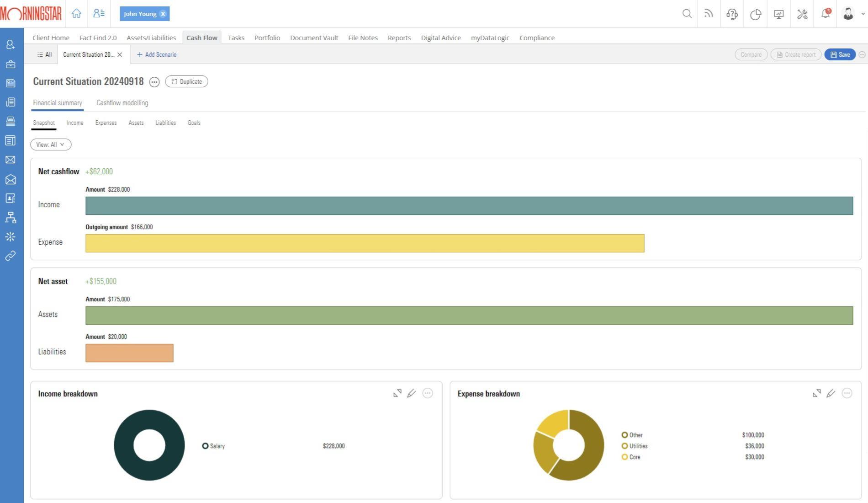Open the Digital Advice tab
Image resolution: width=868 pixels, height=503 pixels.
pos(441,38)
